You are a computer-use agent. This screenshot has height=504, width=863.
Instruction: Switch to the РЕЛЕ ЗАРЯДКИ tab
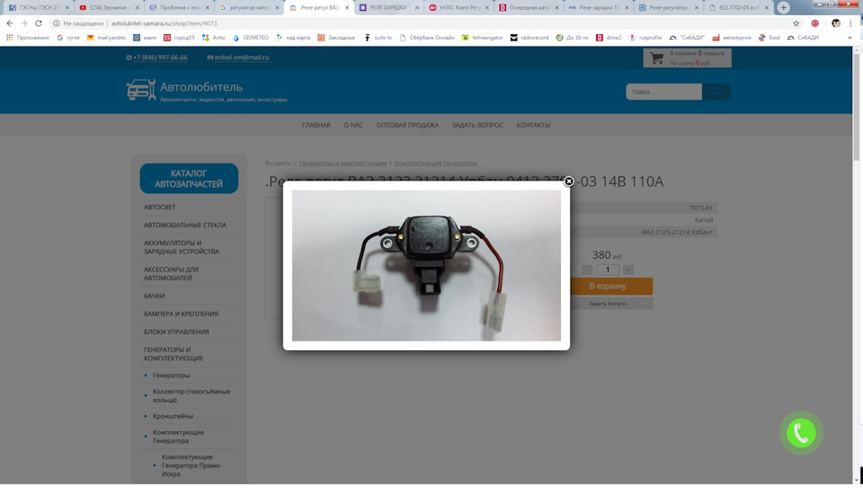[388, 8]
